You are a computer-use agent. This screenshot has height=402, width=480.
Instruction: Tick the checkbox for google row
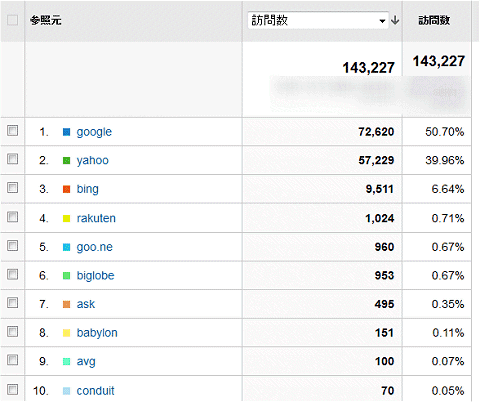(x=12, y=130)
